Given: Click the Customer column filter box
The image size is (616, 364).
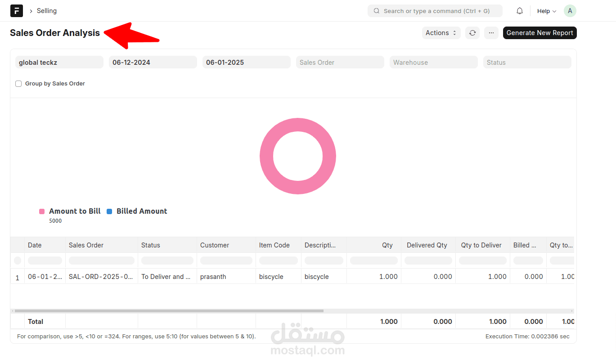Looking at the screenshot, I should pos(226,261).
